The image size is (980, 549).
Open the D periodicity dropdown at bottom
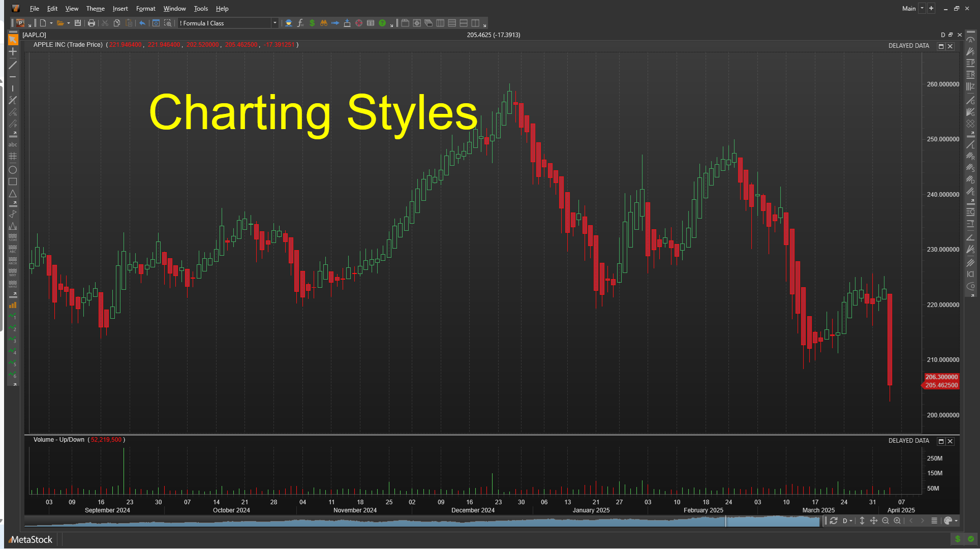tap(846, 521)
